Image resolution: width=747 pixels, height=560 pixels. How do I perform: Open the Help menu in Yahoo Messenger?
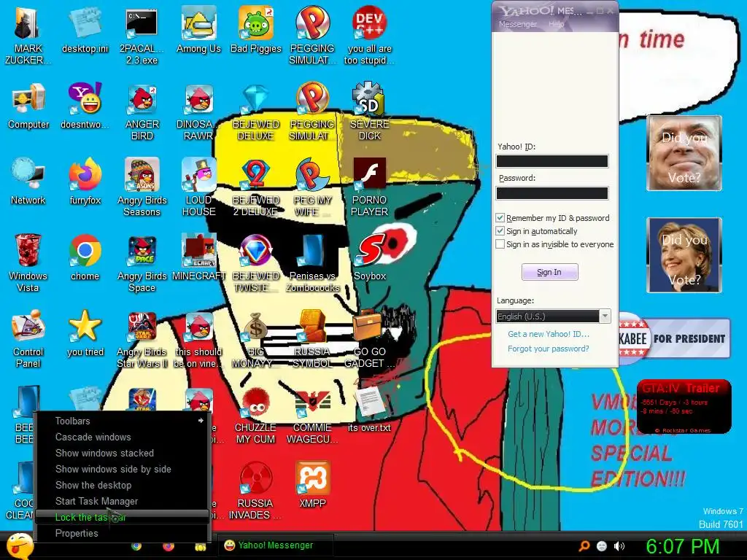(556, 24)
